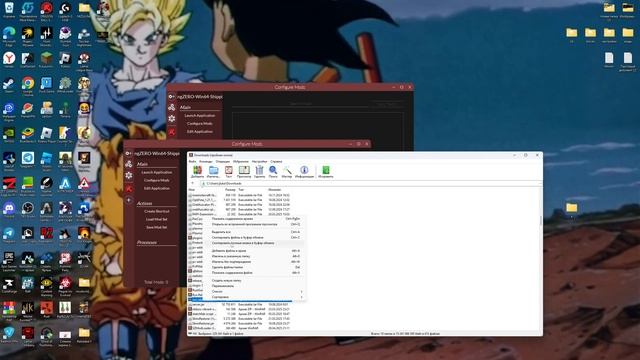Open Microsoft Edge desktop shortcut
640x360 pixels.
tap(9, 36)
